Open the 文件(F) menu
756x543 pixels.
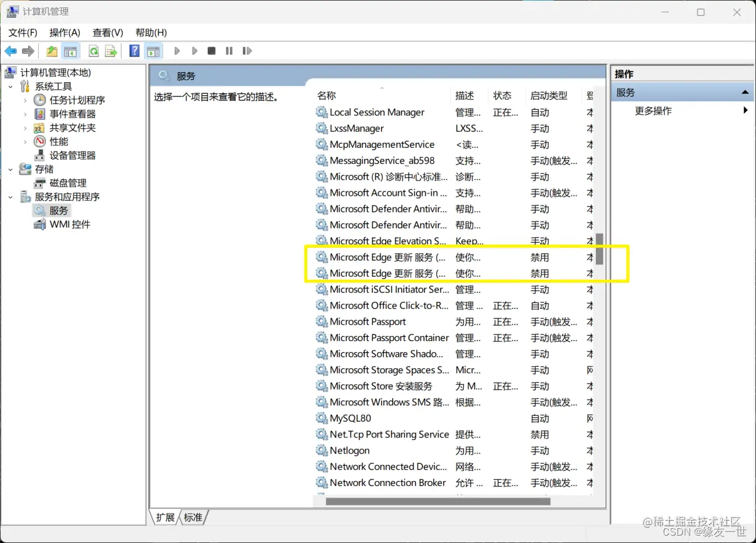click(23, 33)
